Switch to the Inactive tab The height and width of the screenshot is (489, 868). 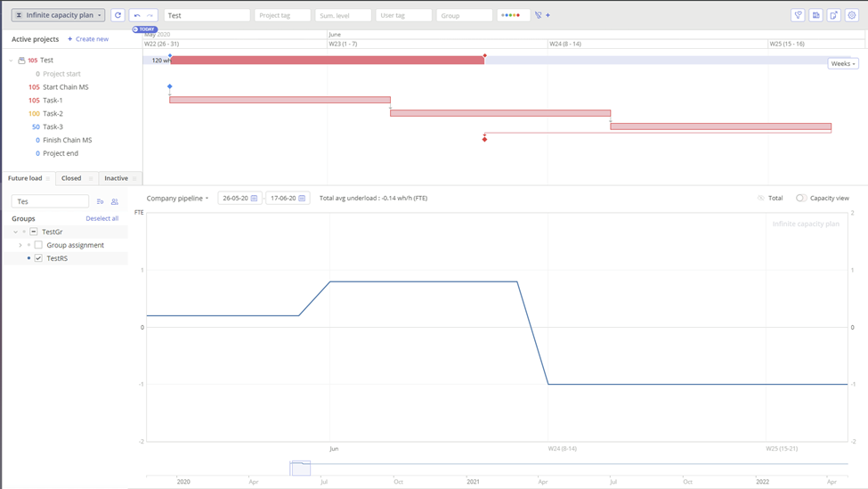pyautogui.click(x=116, y=178)
